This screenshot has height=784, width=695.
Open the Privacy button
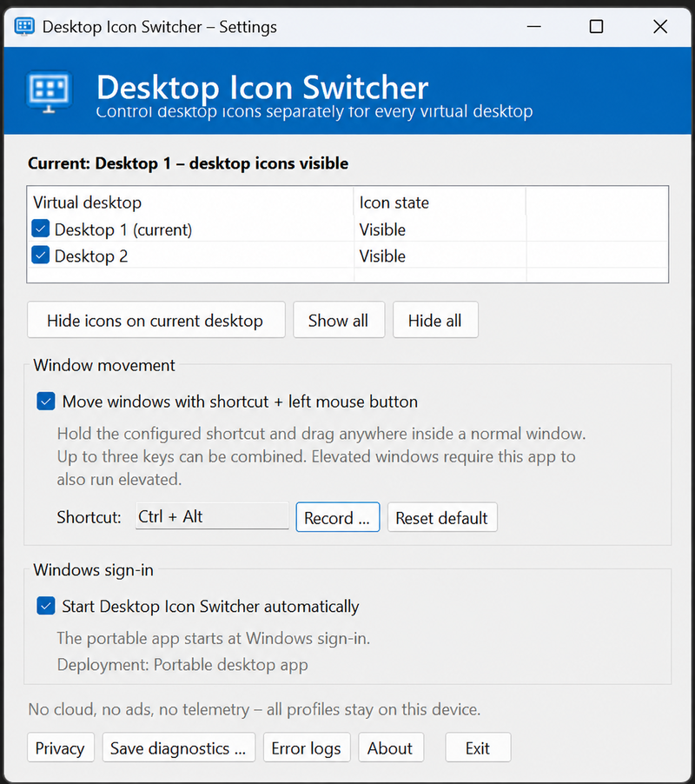click(61, 747)
